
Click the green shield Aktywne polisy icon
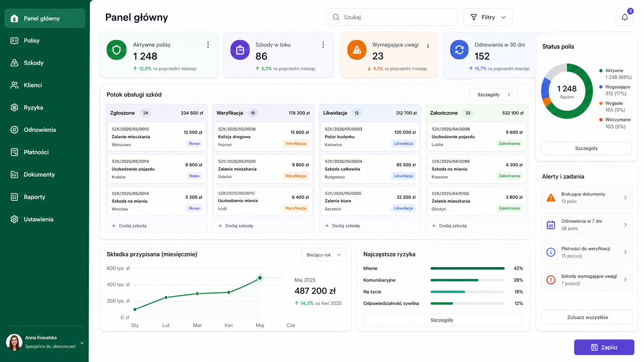(116, 50)
